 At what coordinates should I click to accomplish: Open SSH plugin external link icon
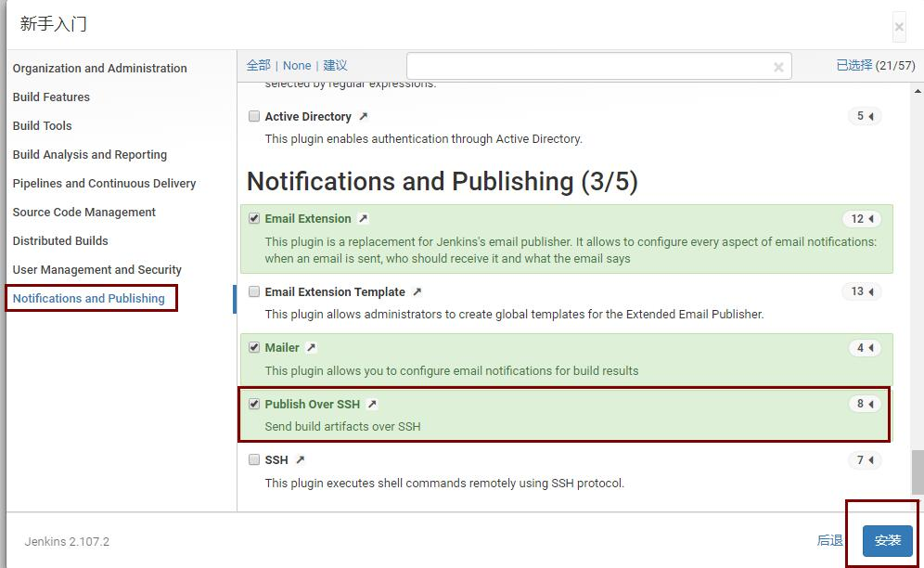coord(300,459)
